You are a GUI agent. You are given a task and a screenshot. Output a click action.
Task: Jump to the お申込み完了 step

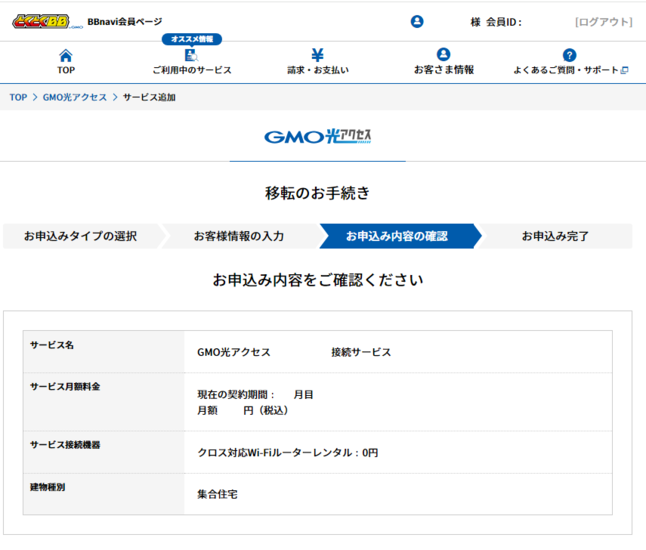pyautogui.click(x=554, y=236)
